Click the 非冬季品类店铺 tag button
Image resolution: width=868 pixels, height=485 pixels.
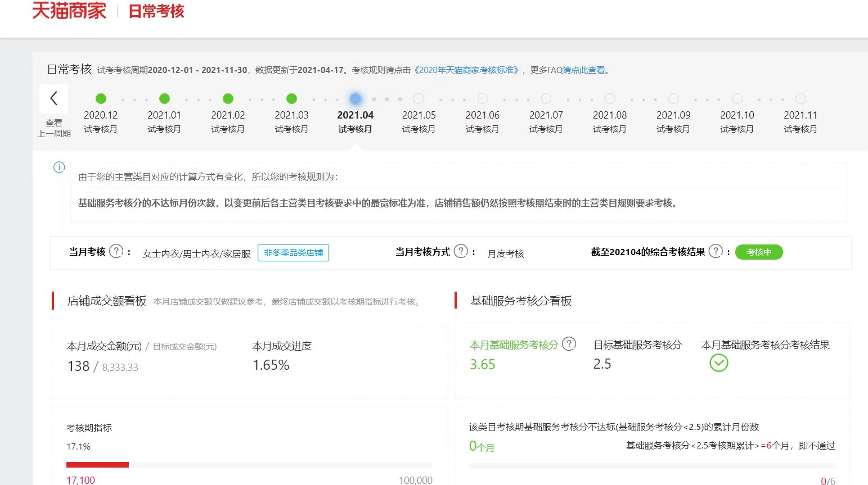coord(293,253)
